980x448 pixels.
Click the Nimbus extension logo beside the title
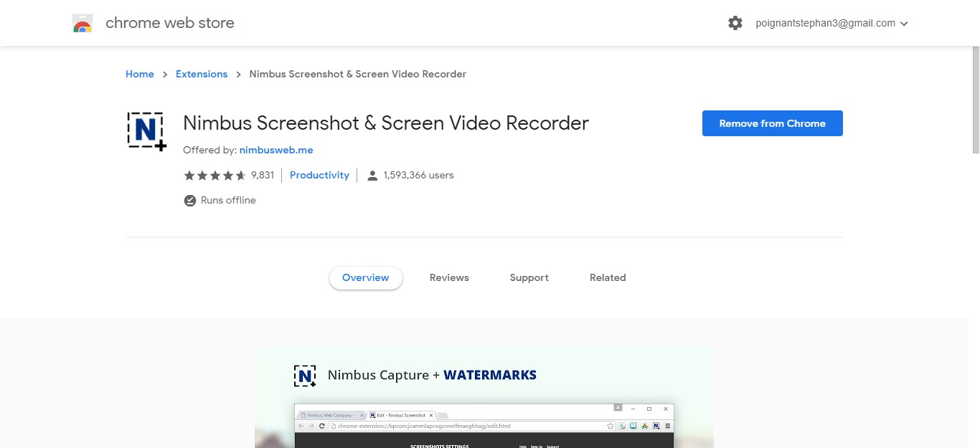pos(146,132)
